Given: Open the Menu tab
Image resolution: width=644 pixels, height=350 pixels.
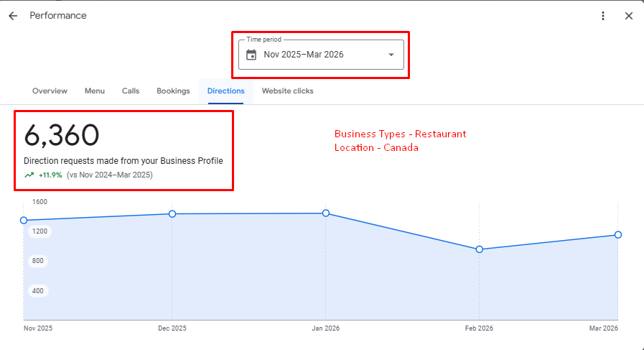Looking at the screenshot, I should [95, 91].
